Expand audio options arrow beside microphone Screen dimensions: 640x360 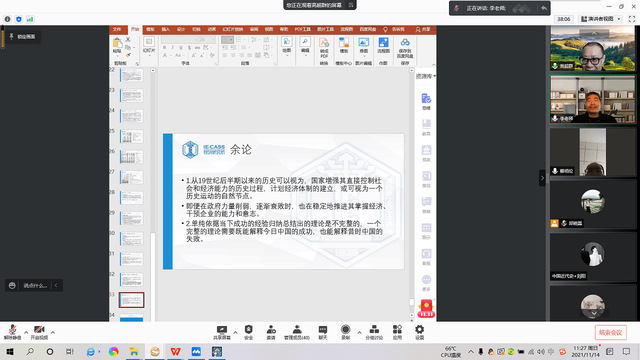pos(26,332)
